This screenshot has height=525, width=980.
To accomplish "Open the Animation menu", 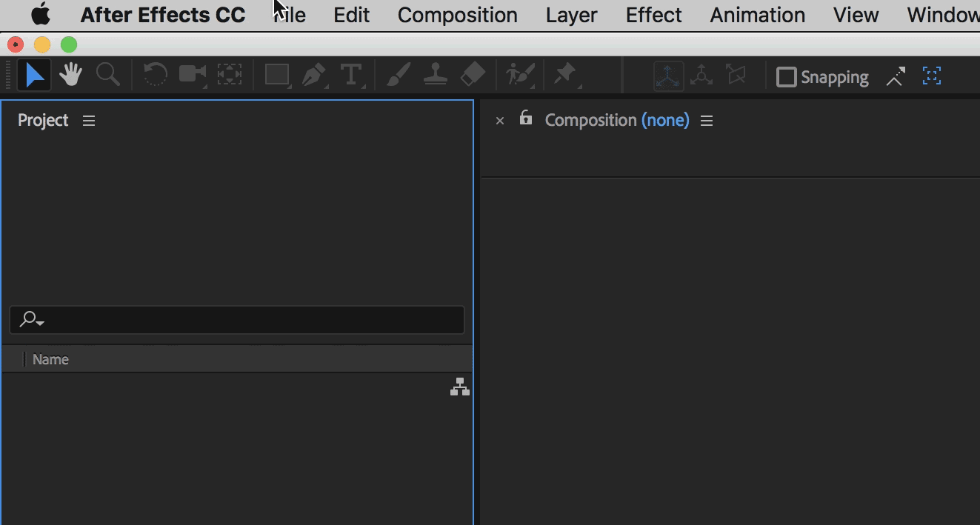I will pos(758,15).
